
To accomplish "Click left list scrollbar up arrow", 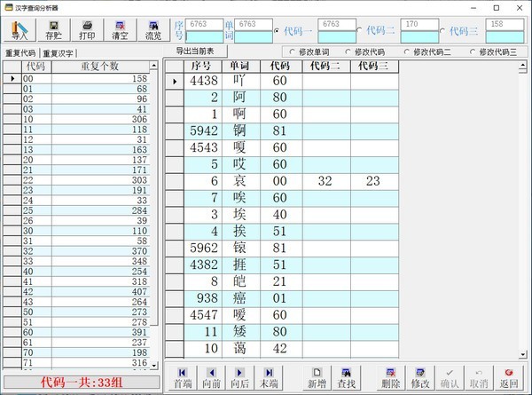I will (154, 65).
